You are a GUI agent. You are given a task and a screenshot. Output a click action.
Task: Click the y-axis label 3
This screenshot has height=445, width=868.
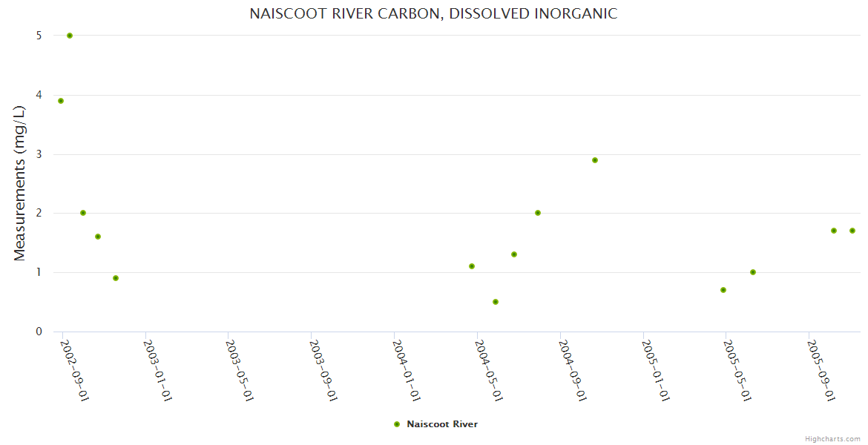click(x=39, y=154)
